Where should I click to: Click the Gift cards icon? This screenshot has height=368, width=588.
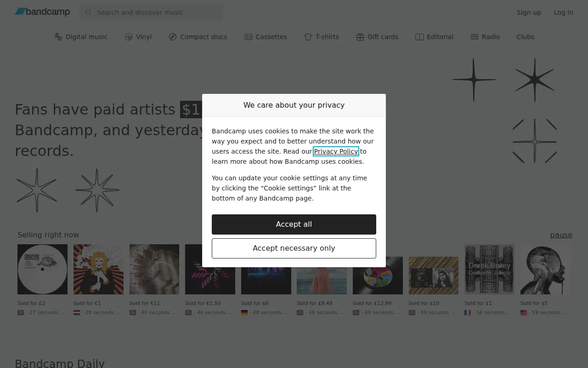pyautogui.click(x=360, y=37)
